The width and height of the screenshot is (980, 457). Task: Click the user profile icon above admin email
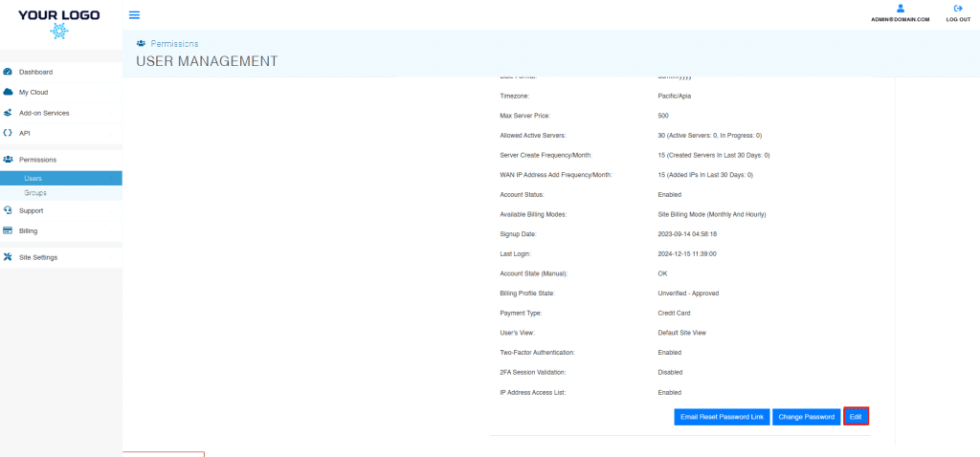pyautogui.click(x=901, y=8)
